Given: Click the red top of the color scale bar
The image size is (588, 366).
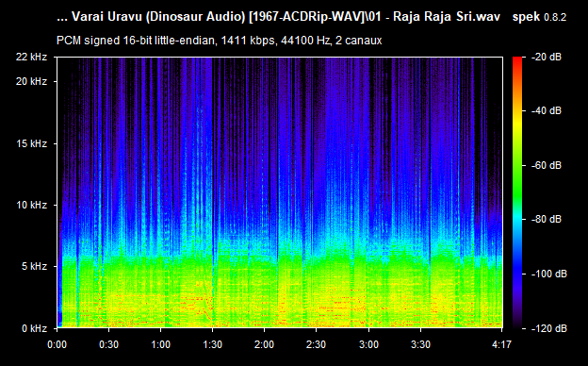Looking at the screenshot, I should pyautogui.click(x=517, y=62).
